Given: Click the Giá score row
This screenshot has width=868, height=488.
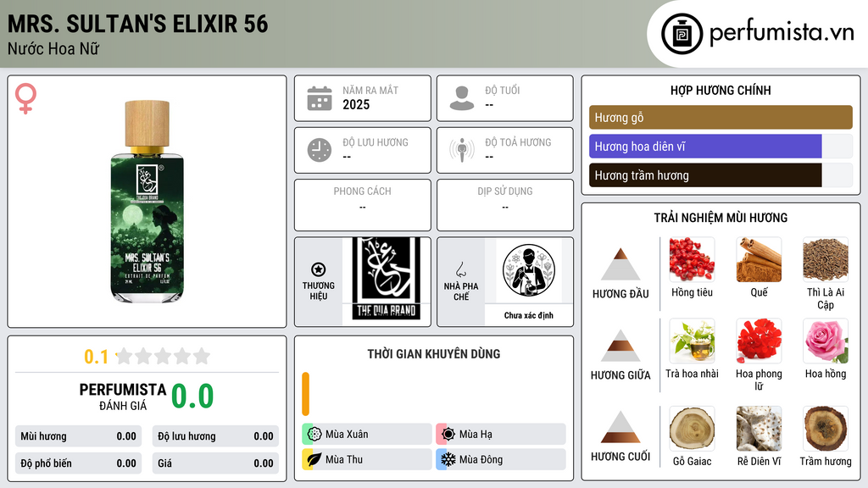Looking at the screenshot, I should 215,463.
